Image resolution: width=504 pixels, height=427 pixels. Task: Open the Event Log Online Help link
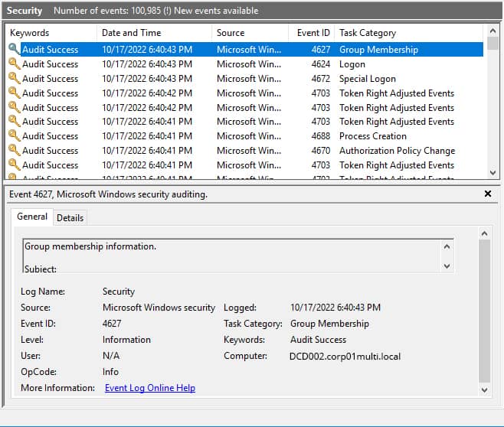point(149,388)
